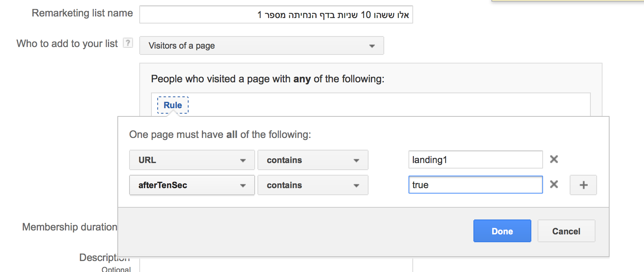
Task: Open the help icon beside Who to add
Action: (x=128, y=43)
